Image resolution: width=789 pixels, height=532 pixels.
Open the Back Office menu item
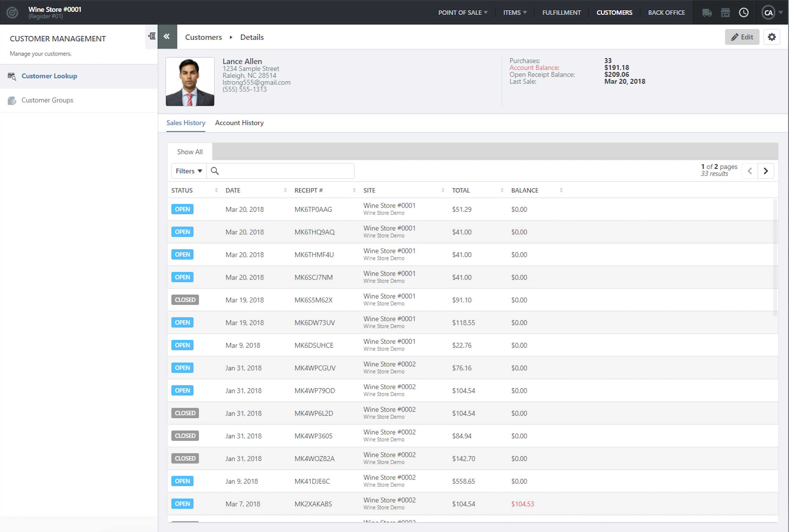tap(666, 12)
